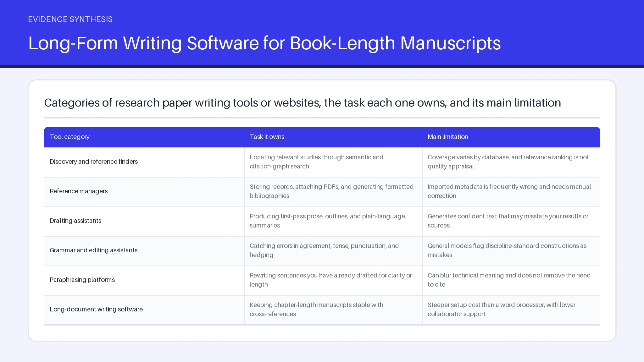Viewport: 644px width, 362px height.
Task: Click the 'Imported metadata is frequently wrong' cell
Action: pyautogui.click(x=511, y=192)
